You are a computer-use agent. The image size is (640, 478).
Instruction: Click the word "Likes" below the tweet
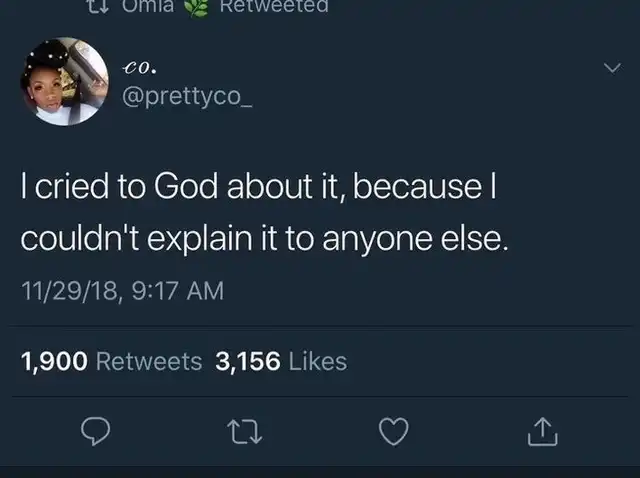(317, 361)
